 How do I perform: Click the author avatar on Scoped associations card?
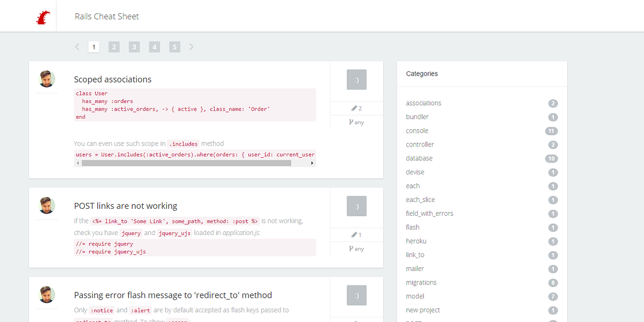tap(47, 78)
